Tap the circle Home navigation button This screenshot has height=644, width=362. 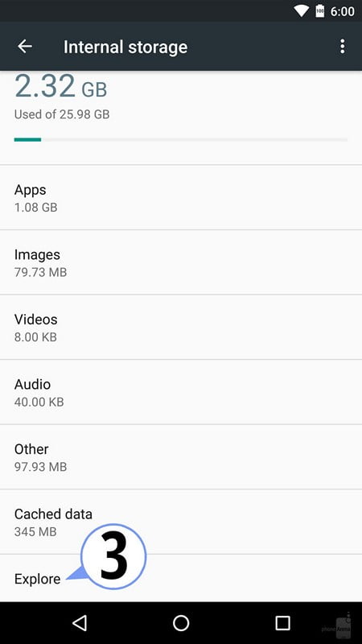(x=181, y=622)
